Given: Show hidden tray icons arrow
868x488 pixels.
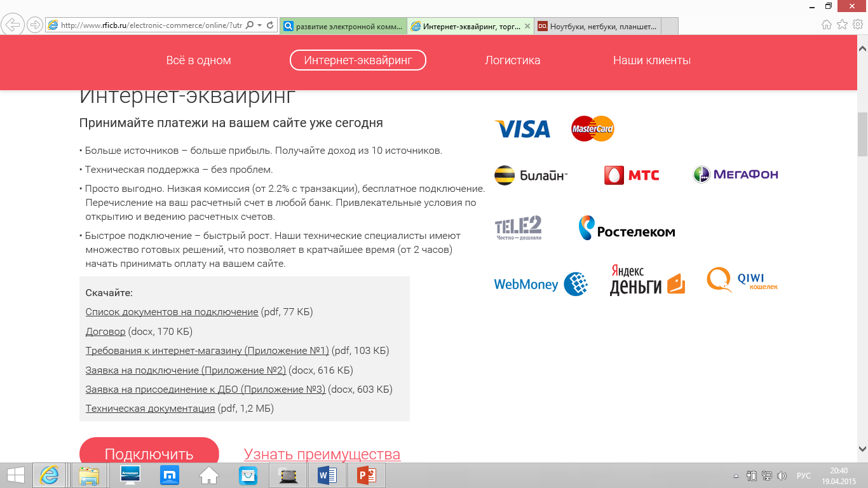Looking at the screenshot, I should (x=736, y=476).
